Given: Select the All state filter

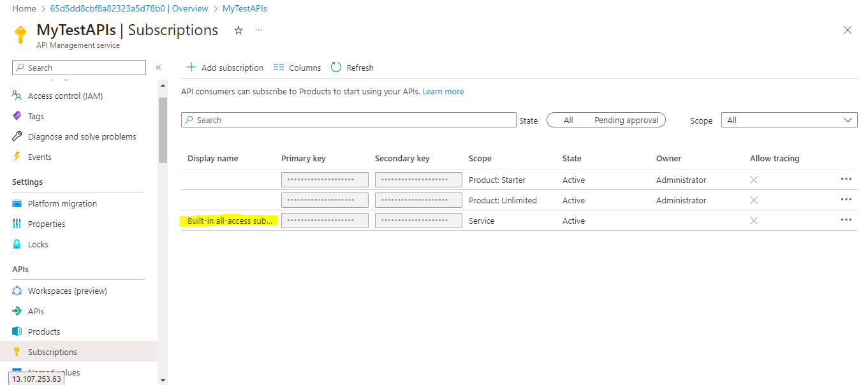Looking at the screenshot, I should click(568, 120).
